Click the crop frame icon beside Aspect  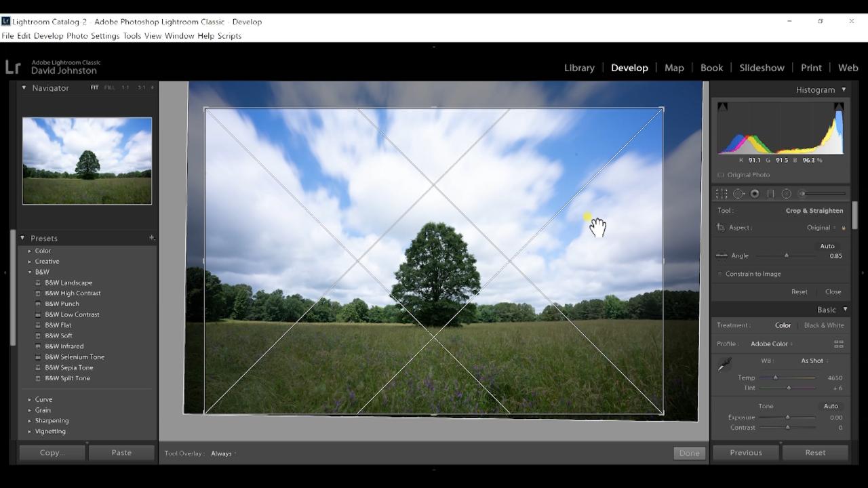click(720, 227)
